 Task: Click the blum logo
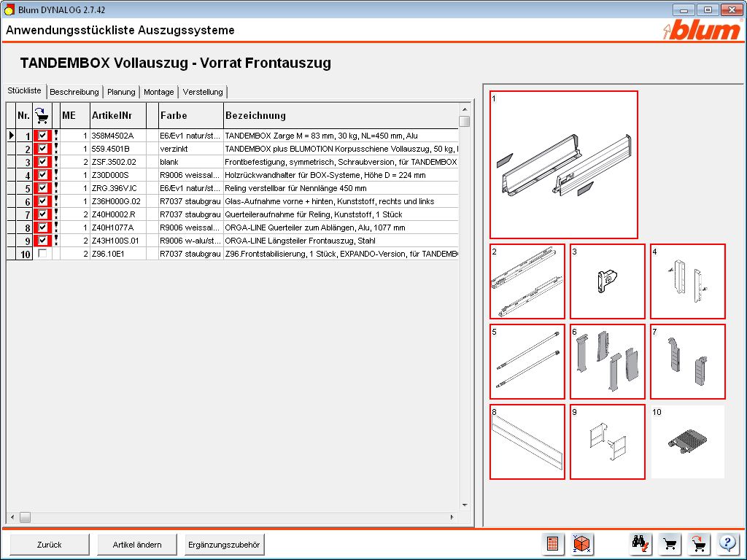tap(702, 31)
